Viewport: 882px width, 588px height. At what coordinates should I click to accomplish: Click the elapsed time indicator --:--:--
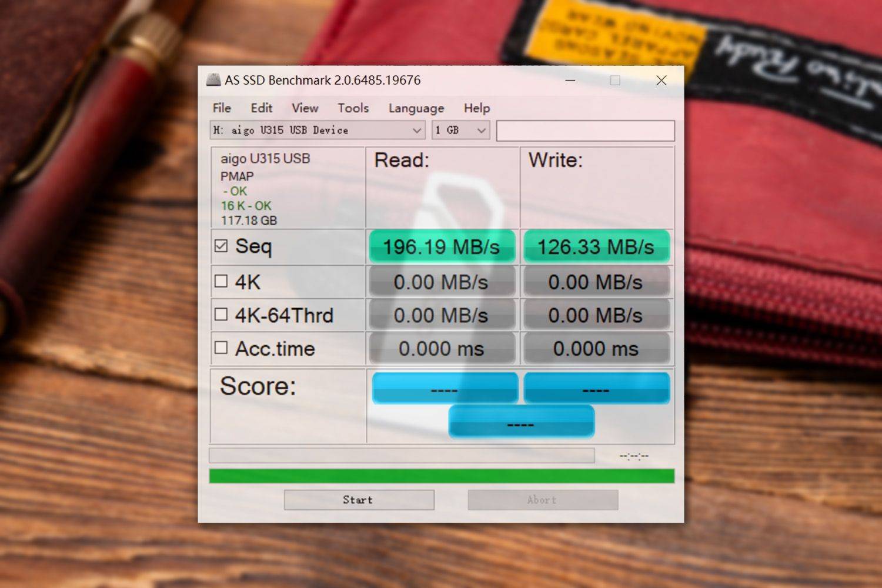pyautogui.click(x=634, y=456)
